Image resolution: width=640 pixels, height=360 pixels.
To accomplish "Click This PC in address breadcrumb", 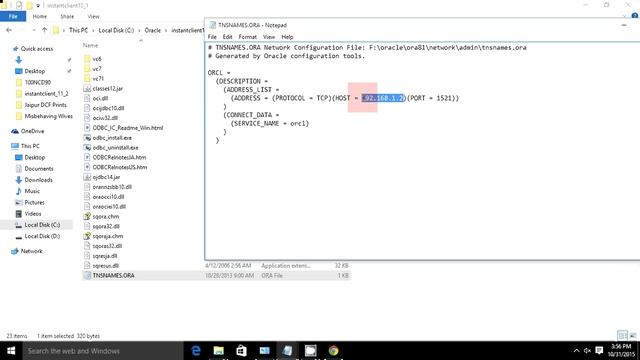I will tap(78, 30).
